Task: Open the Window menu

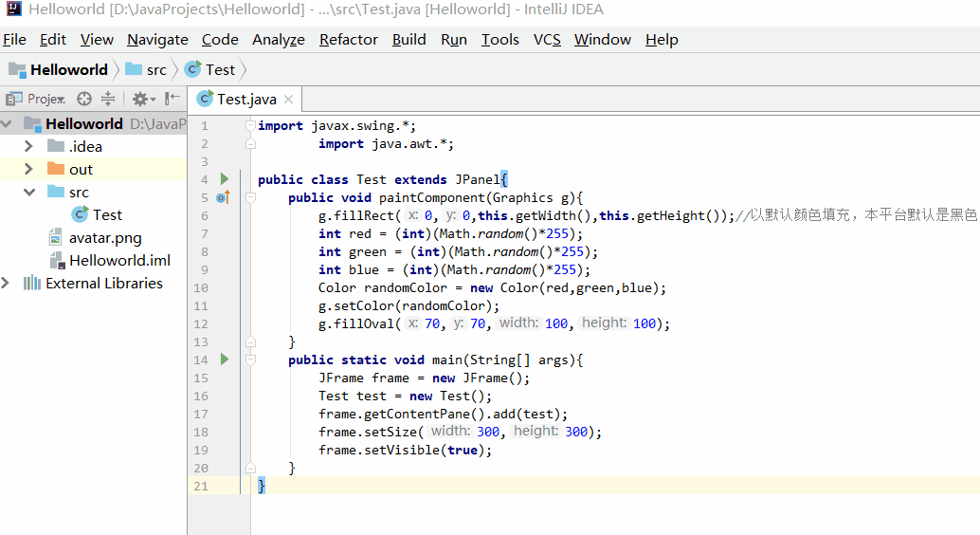Action: pos(603,40)
